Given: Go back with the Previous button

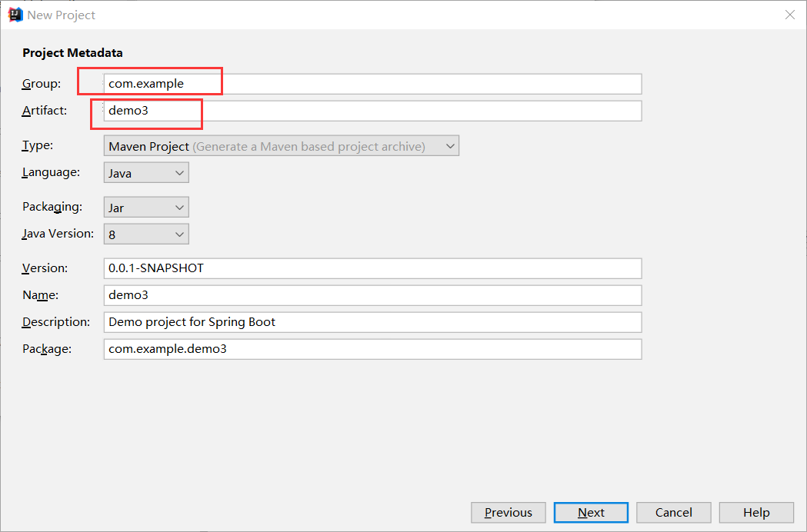Looking at the screenshot, I should pyautogui.click(x=508, y=513).
